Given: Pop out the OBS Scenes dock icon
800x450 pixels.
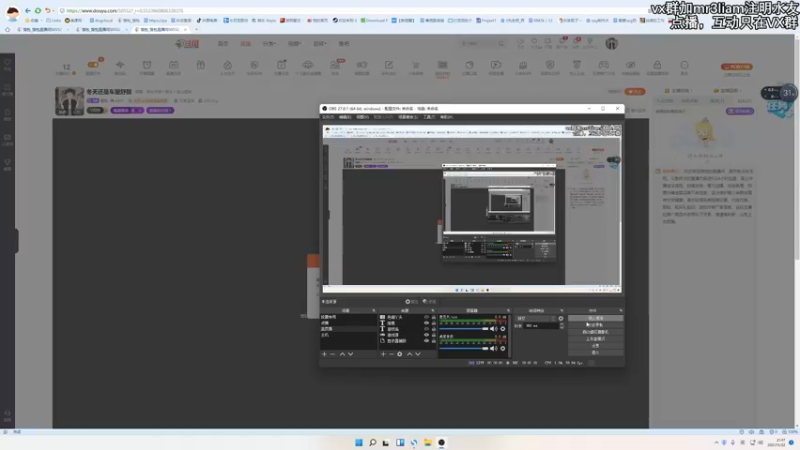Looking at the screenshot, I should click(373, 311).
